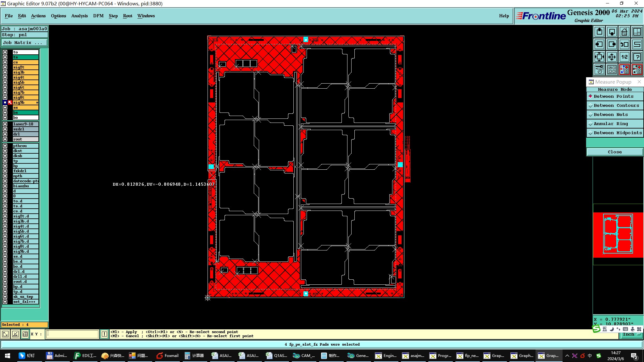Image resolution: width=644 pixels, height=362 pixels.
Task: Select Between Contours measure mode
Action: (x=615, y=106)
